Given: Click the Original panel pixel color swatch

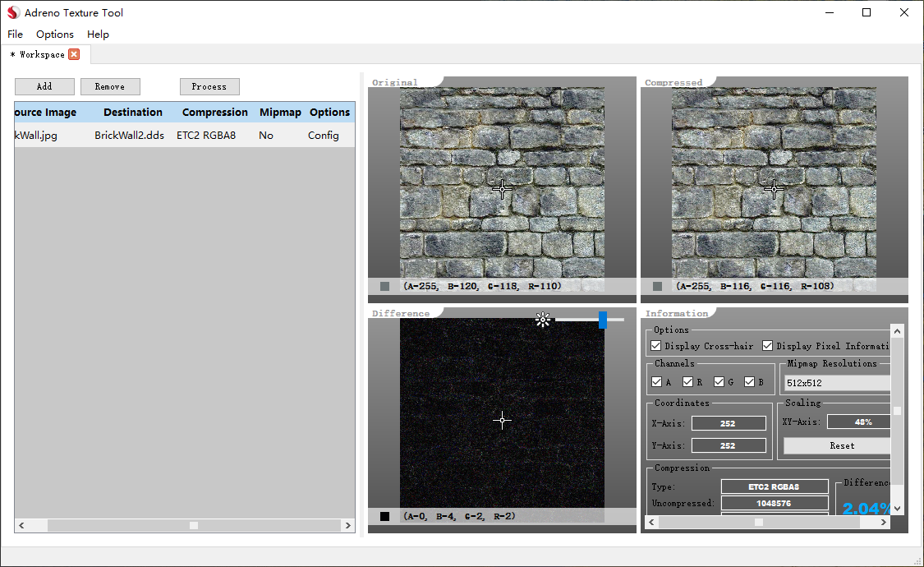Looking at the screenshot, I should pos(384,286).
